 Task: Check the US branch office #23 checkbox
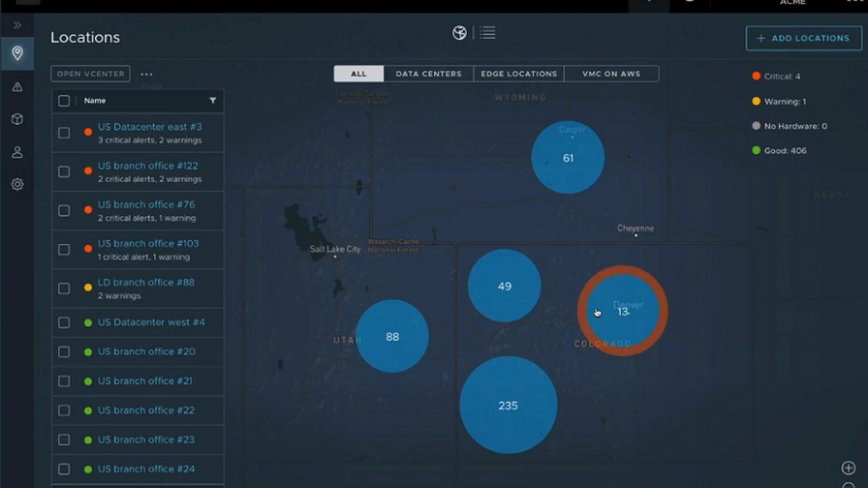click(64, 440)
